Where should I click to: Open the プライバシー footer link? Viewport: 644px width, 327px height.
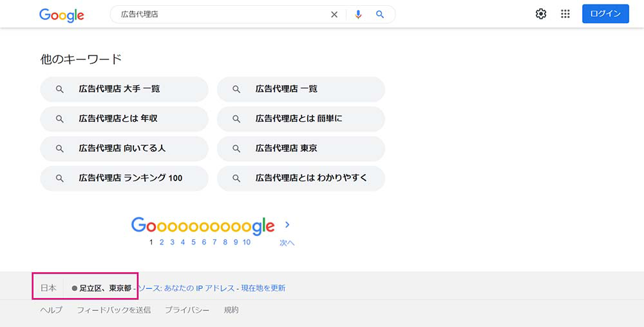click(187, 310)
